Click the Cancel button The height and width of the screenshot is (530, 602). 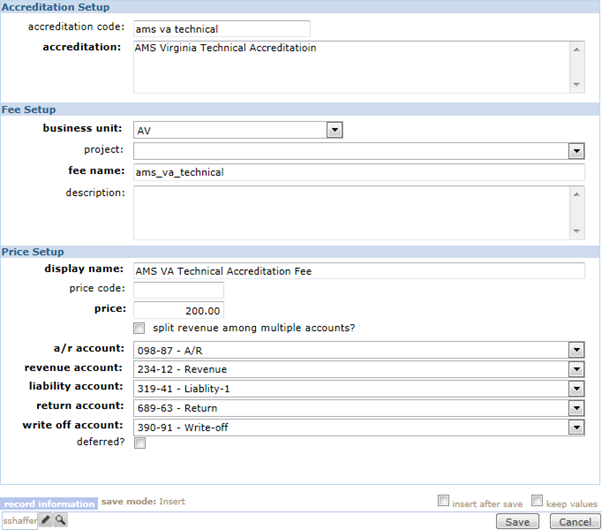click(x=573, y=521)
